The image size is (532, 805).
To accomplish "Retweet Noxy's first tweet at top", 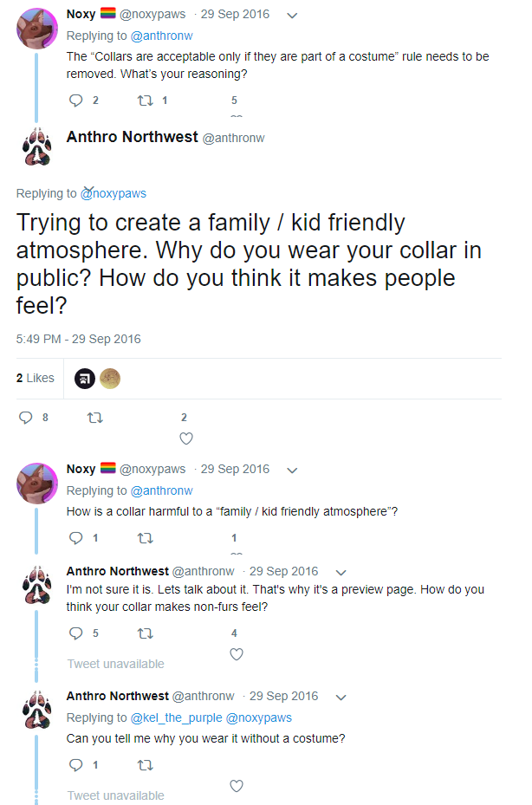I will (145, 101).
